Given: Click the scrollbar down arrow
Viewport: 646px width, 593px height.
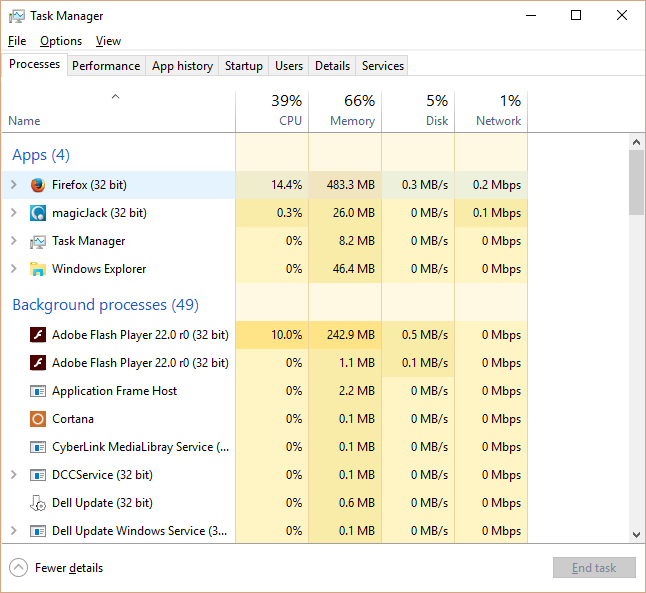Looking at the screenshot, I should [x=637, y=535].
